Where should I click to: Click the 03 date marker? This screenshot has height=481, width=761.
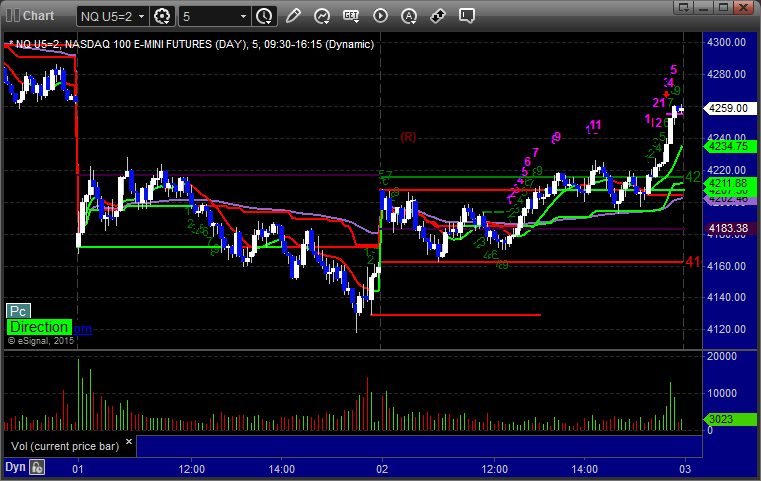[685, 469]
